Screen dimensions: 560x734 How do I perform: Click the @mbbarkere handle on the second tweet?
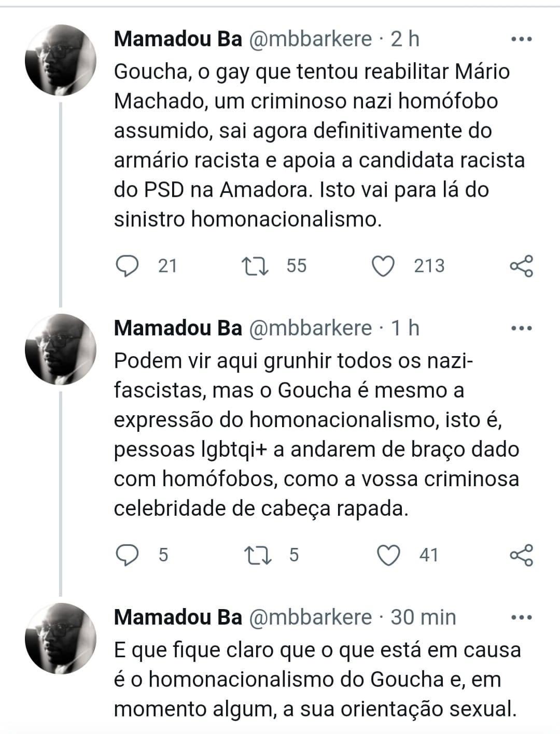(x=311, y=328)
